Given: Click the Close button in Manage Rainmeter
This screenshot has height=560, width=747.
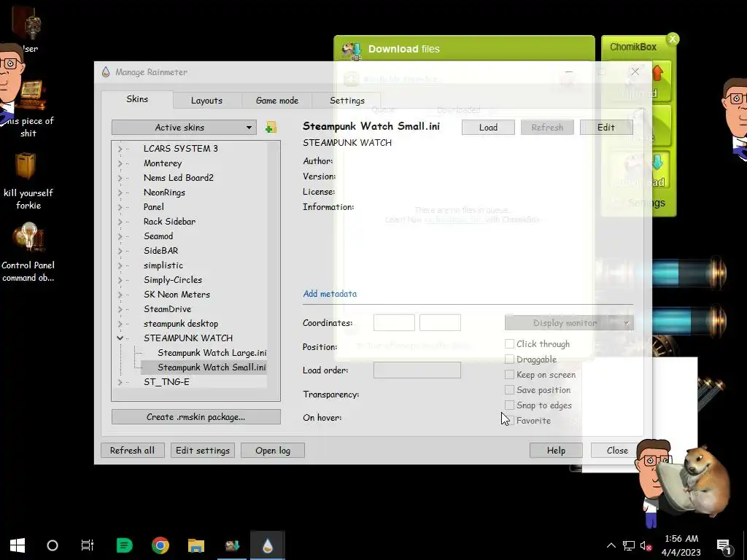Looking at the screenshot, I should click(617, 451).
